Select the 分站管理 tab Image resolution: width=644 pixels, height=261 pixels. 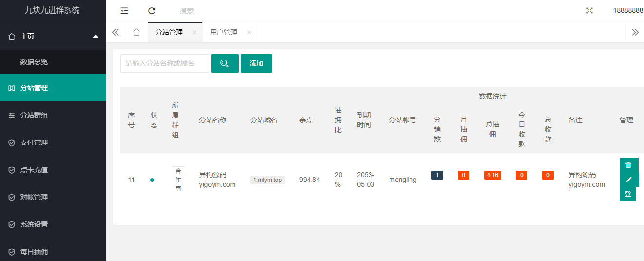169,32
